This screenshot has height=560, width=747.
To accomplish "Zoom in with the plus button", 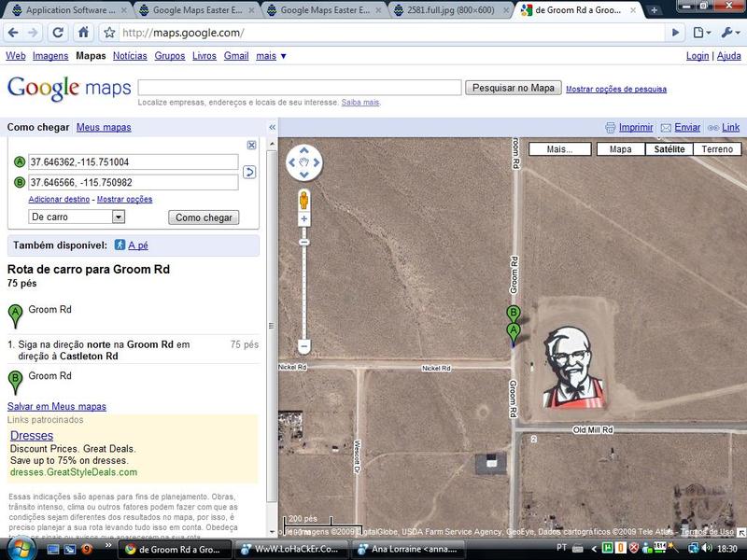I will tap(304, 219).
